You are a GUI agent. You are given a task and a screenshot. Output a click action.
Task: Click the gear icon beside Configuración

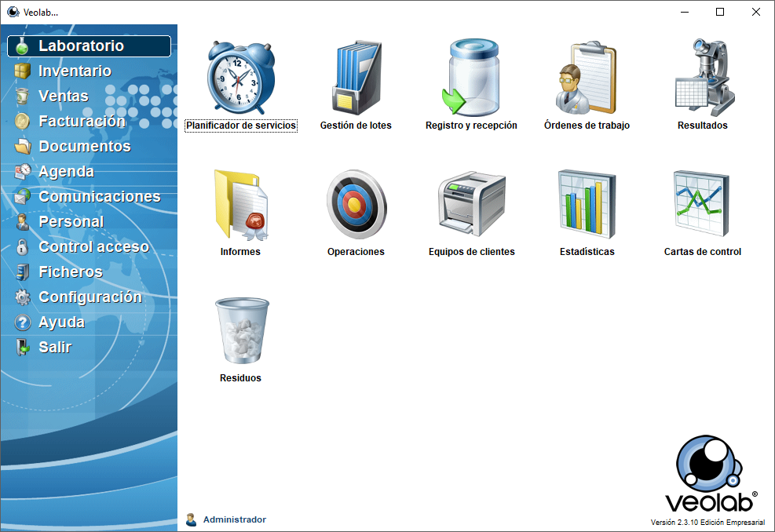click(x=22, y=297)
